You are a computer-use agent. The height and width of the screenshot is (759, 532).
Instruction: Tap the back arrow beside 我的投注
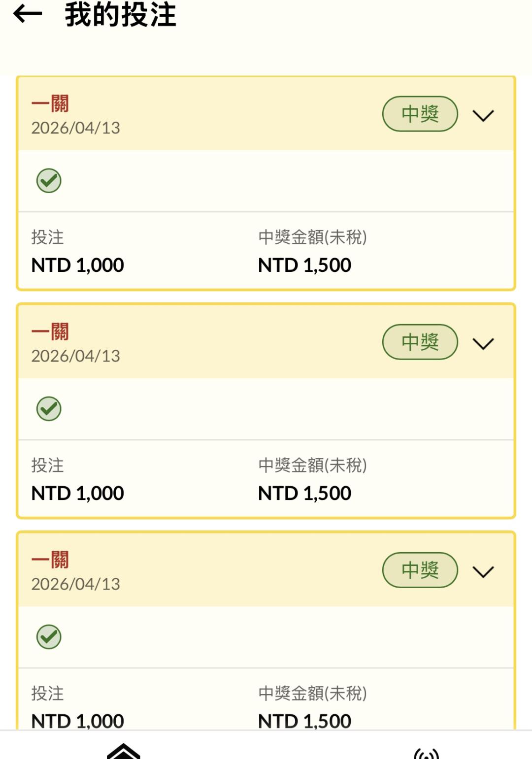click(28, 14)
